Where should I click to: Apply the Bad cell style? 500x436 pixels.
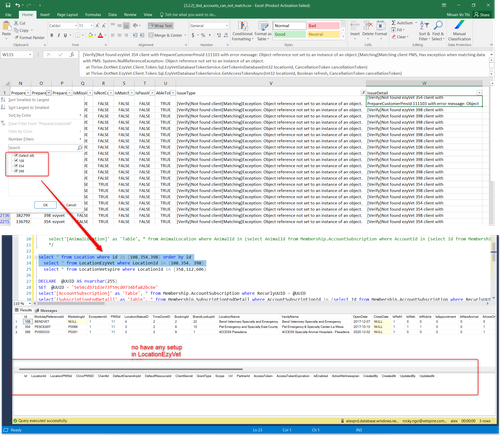pos(323,26)
